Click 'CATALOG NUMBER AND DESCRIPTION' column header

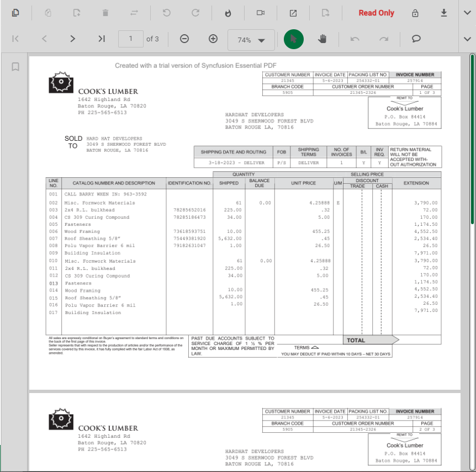[114, 183]
